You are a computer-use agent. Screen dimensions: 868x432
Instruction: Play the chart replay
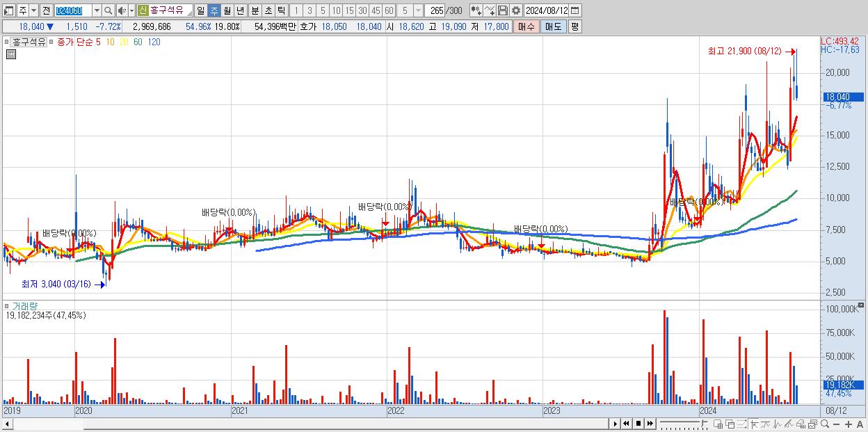tap(615, 424)
